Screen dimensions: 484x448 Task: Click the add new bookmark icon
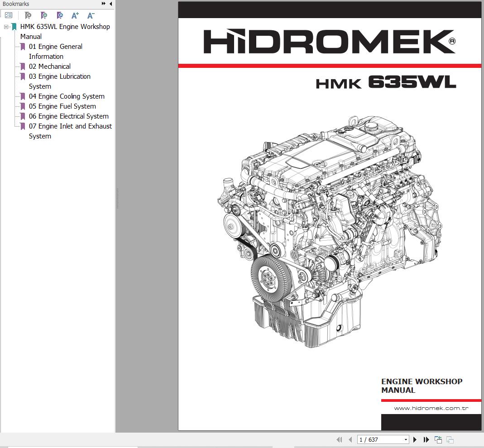(x=44, y=15)
